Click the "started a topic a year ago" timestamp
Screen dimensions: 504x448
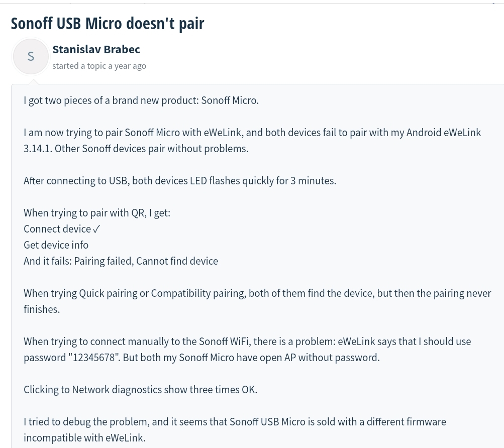click(99, 66)
